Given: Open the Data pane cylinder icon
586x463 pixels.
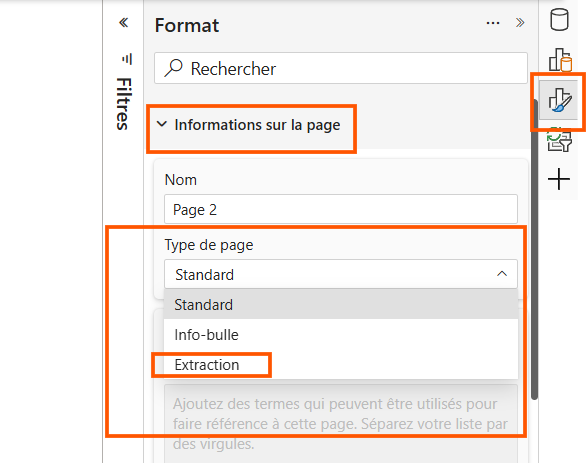Looking at the screenshot, I should [559, 19].
